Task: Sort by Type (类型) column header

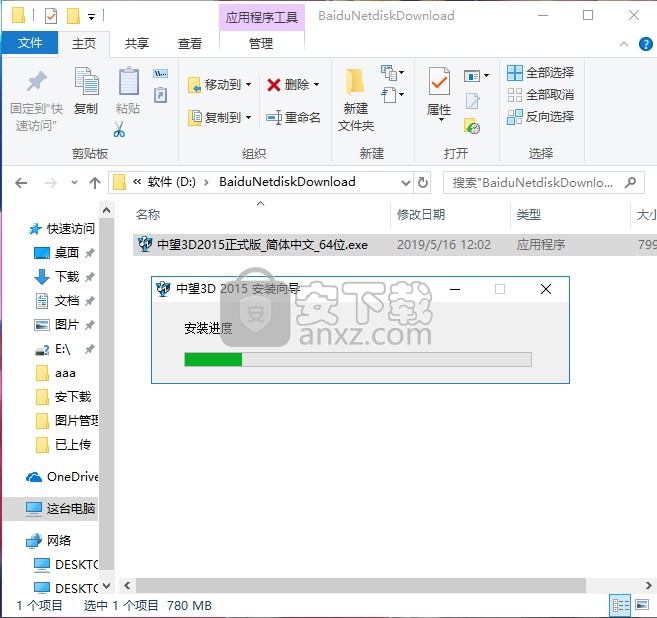Action: pyautogui.click(x=528, y=215)
